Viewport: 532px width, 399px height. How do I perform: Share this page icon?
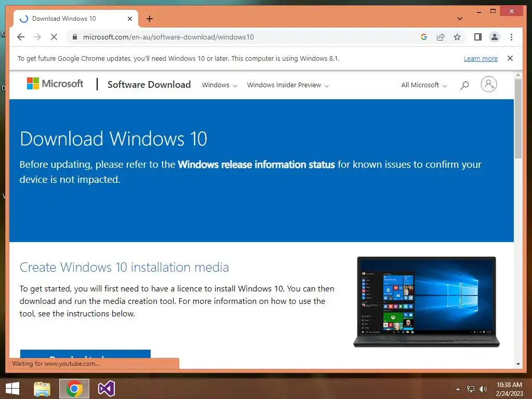point(441,37)
